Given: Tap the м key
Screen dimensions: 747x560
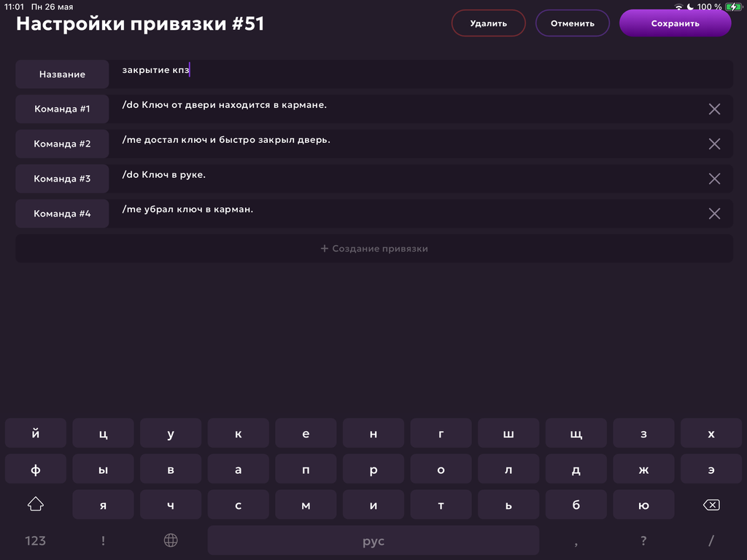Looking at the screenshot, I should click(x=306, y=505).
